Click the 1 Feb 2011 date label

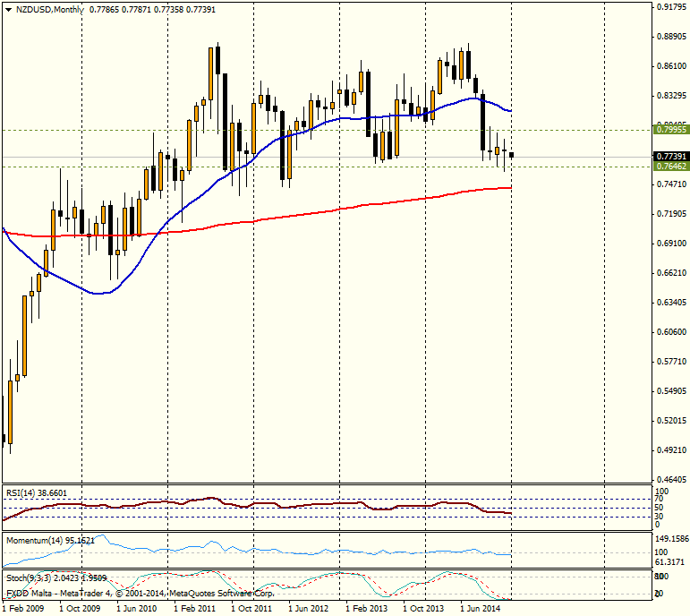pos(196,608)
